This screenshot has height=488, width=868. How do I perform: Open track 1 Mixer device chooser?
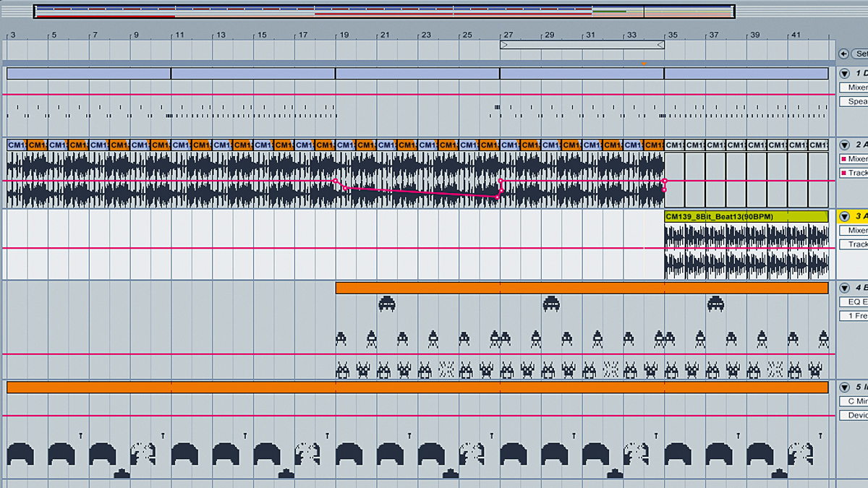pos(854,87)
